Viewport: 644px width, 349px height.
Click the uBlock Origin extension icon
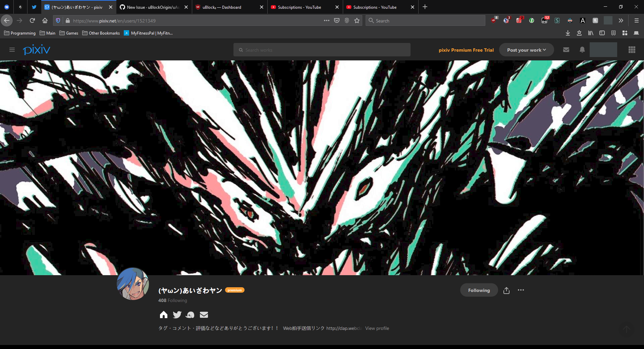point(493,20)
